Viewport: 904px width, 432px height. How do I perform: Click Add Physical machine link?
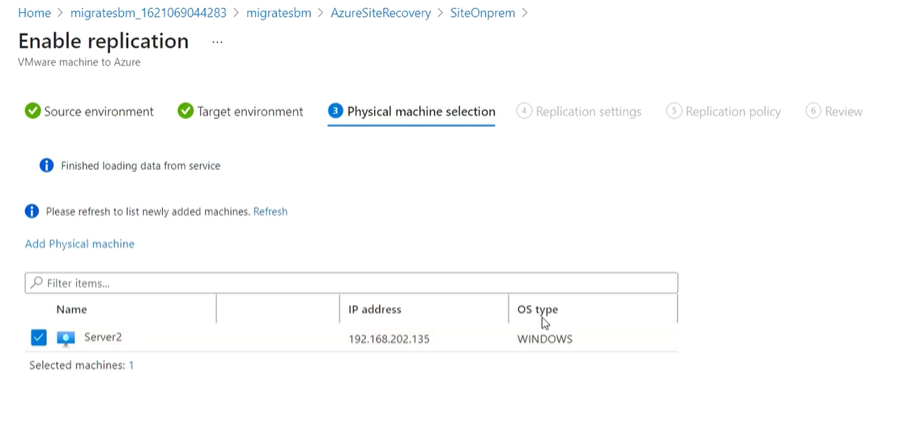click(x=80, y=244)
